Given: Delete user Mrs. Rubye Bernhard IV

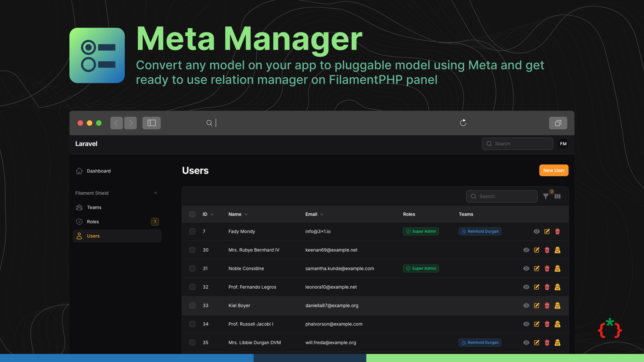Looking at the screenshot, I should (x=547, y=250).
